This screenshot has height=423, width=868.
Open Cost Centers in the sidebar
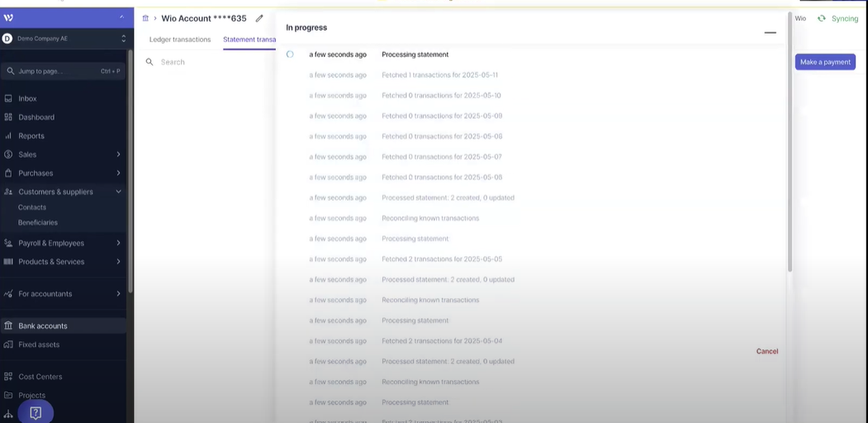40,377
